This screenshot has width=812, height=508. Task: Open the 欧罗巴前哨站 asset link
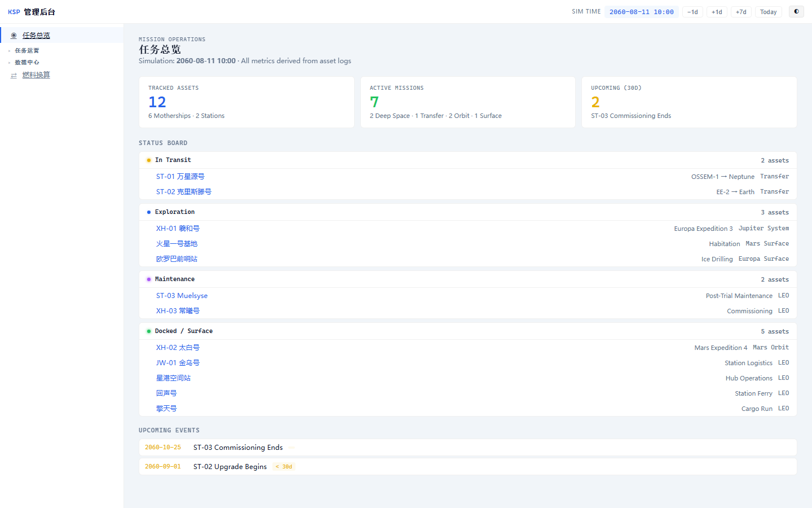tap(177, 259)
